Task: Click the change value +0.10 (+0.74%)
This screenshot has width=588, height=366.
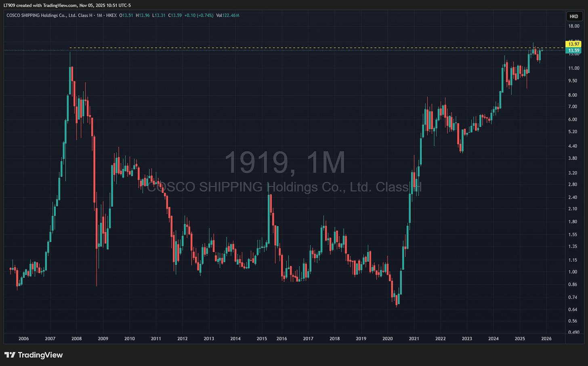Action: pos(199,15)
